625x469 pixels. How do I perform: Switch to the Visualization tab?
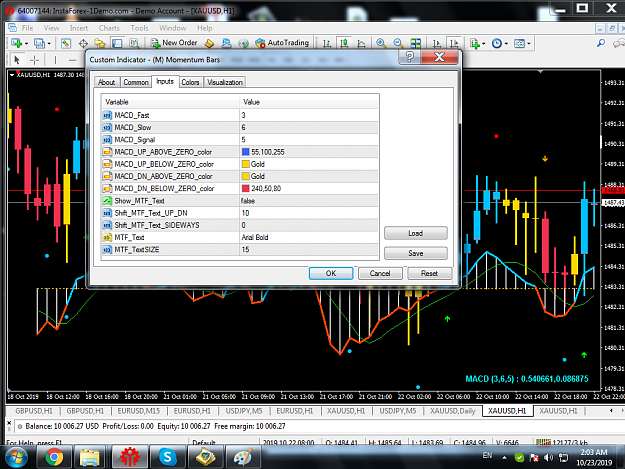(225, 82)
